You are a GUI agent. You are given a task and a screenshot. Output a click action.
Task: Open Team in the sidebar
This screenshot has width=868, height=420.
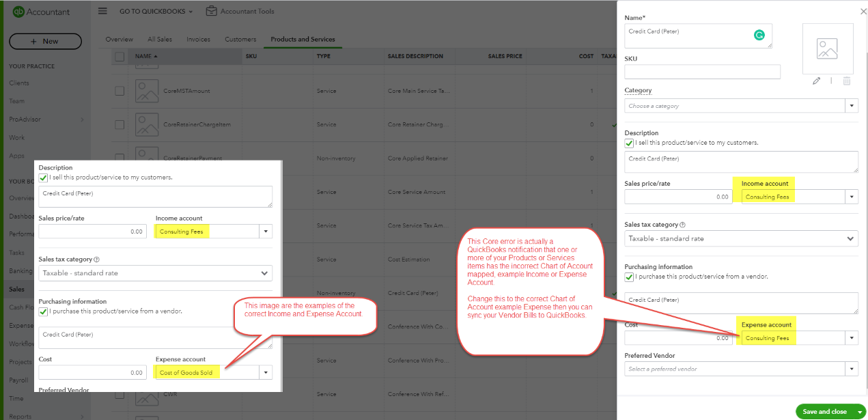tap(16, 101)
